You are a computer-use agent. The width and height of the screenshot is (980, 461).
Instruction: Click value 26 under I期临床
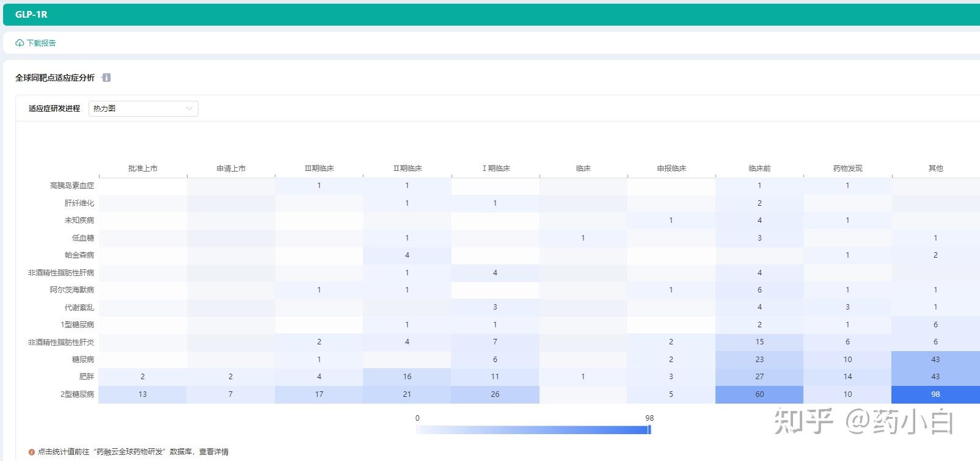pos(495,394)
